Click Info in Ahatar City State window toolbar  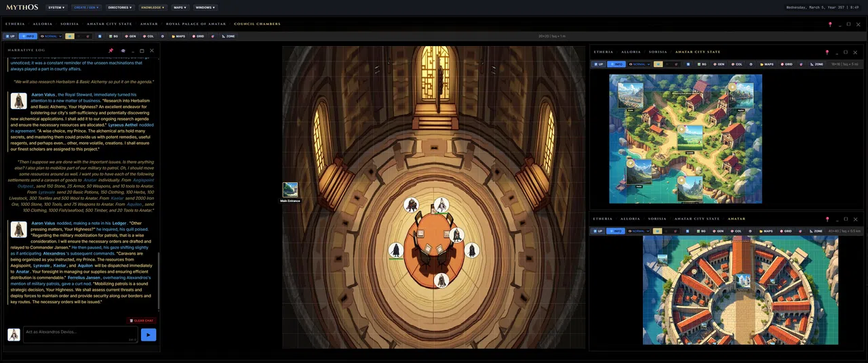click(x=616, y=64)
